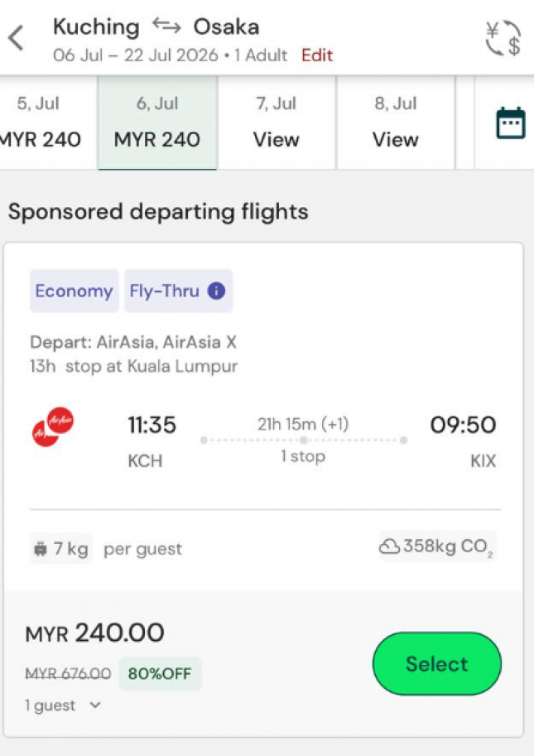View fares for 7 Jul

pyautogui.click(x=277, y=123)
